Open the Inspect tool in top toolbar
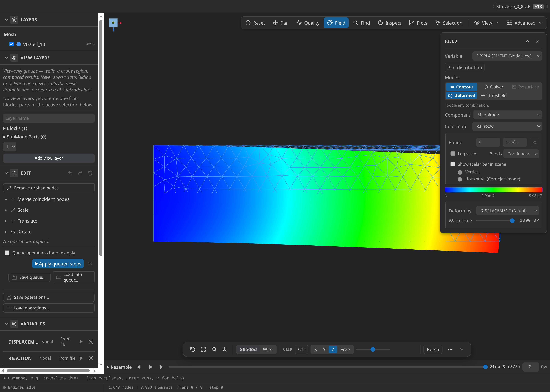Screen dimensions: 550x392 (389, 23)
